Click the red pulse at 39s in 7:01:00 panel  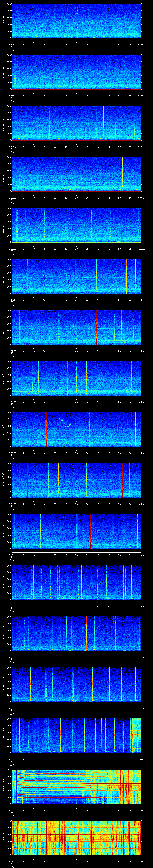97,327
